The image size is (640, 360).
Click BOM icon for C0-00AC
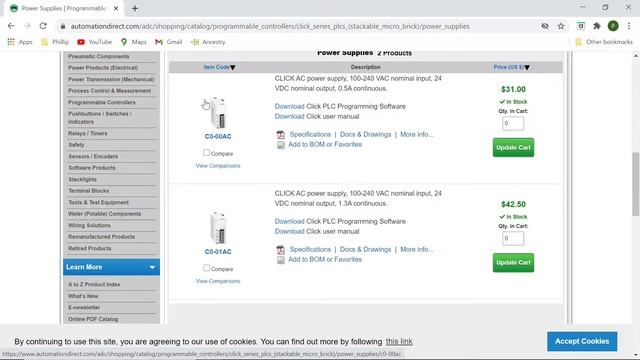(280, 145)
